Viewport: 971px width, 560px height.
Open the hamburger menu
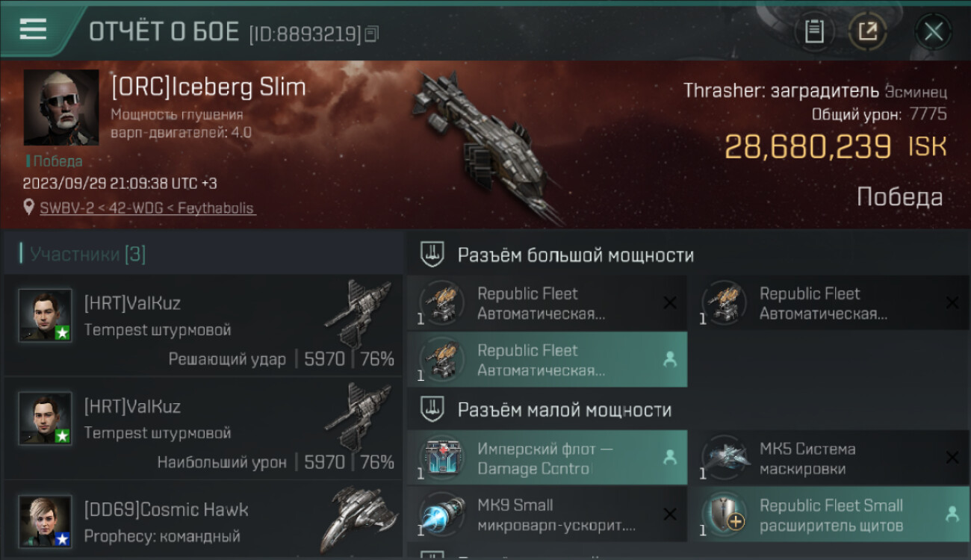[x=33, y=29]
